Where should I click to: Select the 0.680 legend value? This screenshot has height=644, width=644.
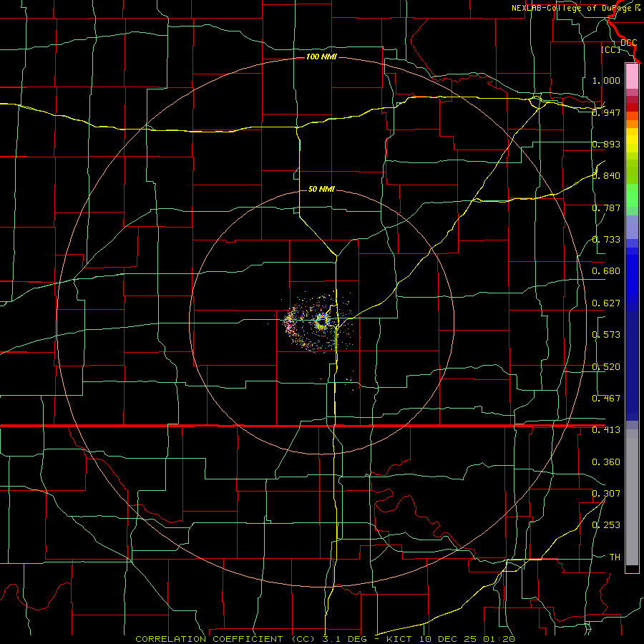pos(606,271)
